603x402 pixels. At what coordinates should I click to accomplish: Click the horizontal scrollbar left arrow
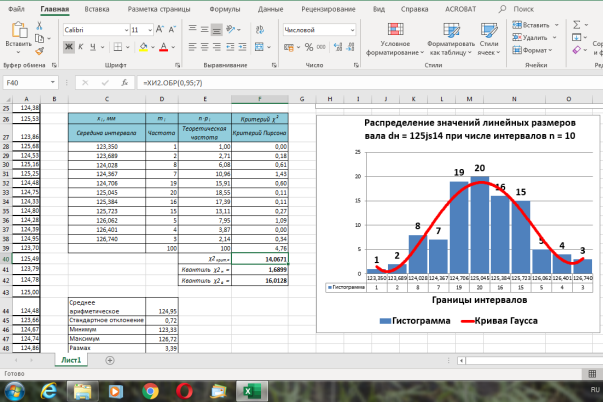click(461, 360)
